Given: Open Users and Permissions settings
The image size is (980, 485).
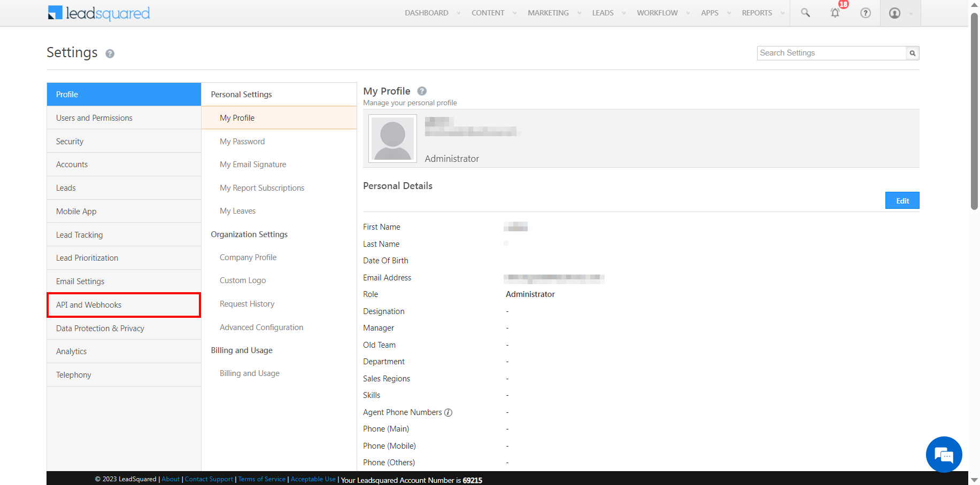Looking at the screenshot, I should (124, 118).
